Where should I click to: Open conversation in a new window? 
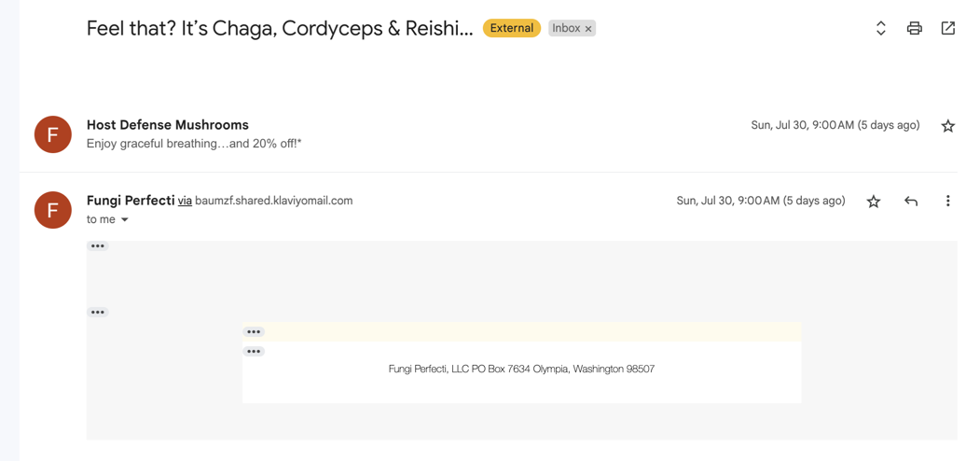pyautogui.click(x=948, y=28)
